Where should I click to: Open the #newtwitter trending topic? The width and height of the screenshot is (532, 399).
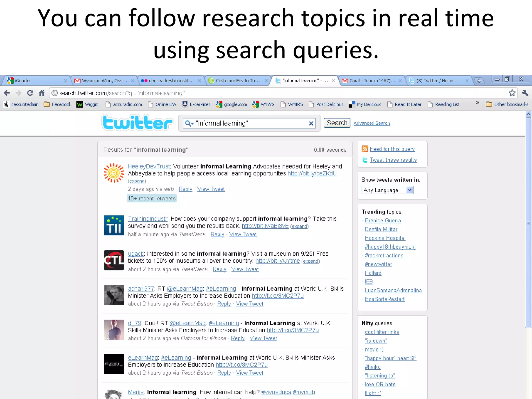pyautogui.click(x=378, y=264)
